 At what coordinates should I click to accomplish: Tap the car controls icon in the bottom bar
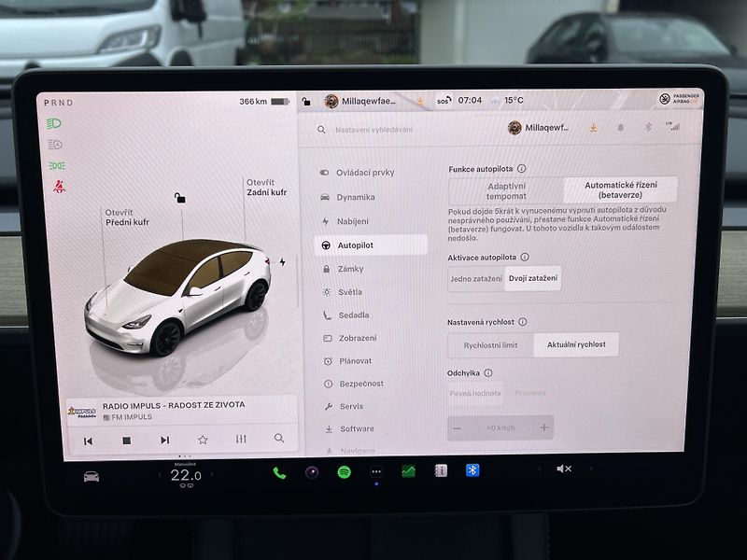point(92,477)
